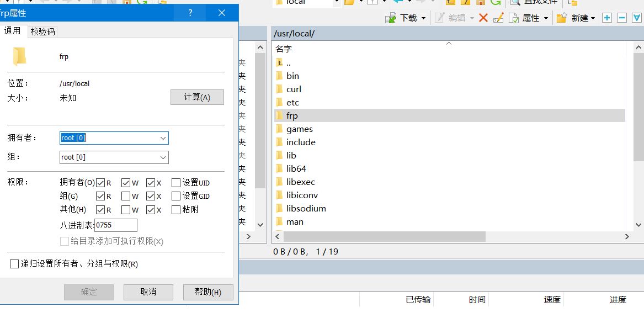Expand the Download (下载) dropdown arrow

[424, 18]
